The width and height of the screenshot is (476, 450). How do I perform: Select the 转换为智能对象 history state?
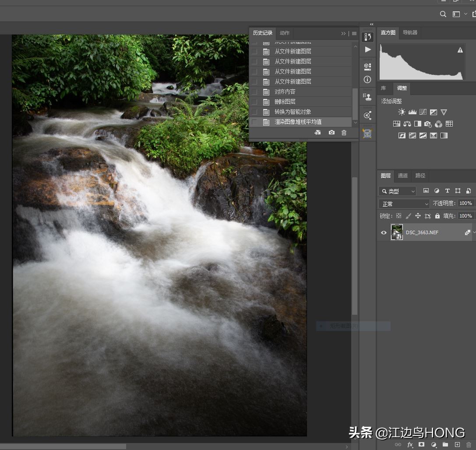point(293,112)
